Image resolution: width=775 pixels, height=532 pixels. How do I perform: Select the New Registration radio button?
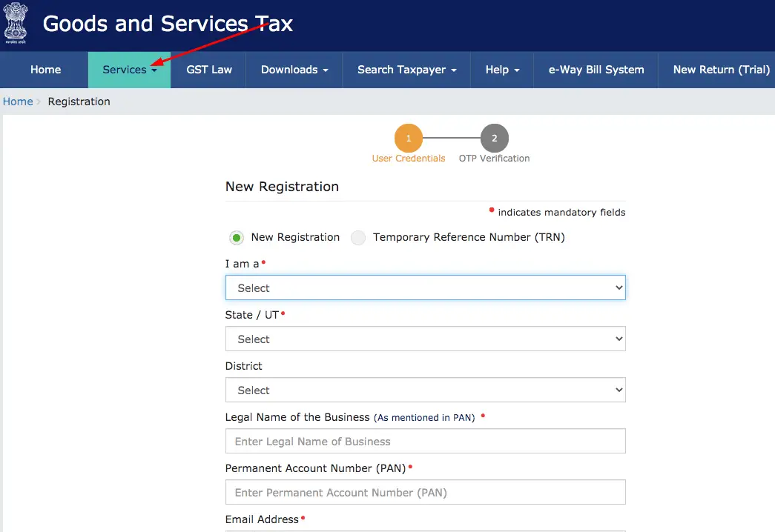237,238
